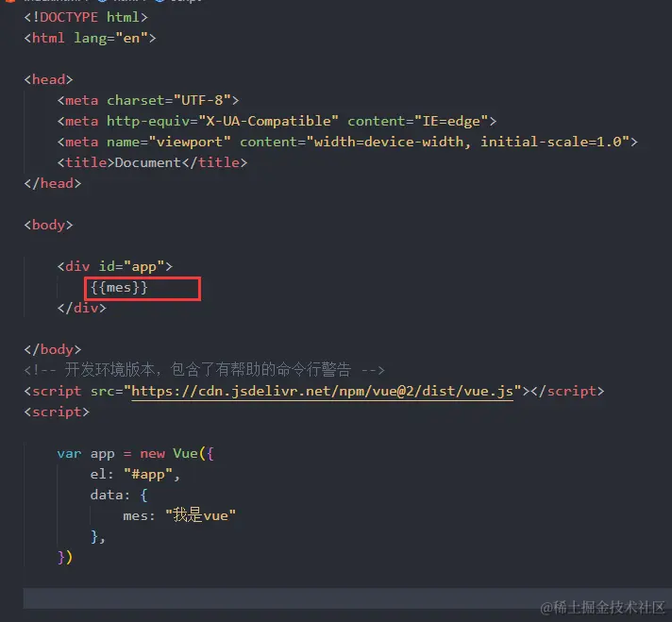Click the "IE=edge" content value
672x622 pixels.
(x=451, y=122)
